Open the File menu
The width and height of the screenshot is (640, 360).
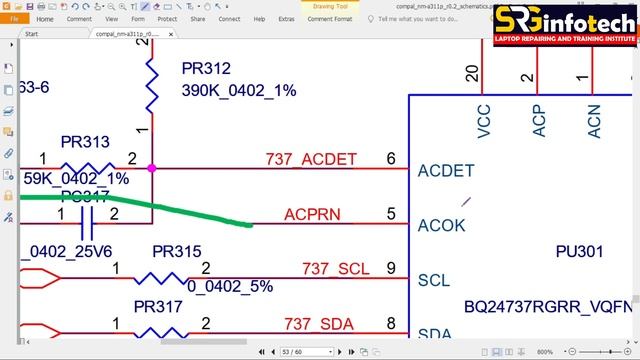click(15, 19)
